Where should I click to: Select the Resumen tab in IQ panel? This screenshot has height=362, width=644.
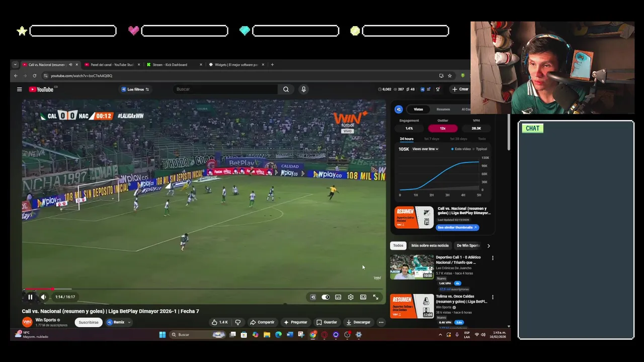coord(443,109)
